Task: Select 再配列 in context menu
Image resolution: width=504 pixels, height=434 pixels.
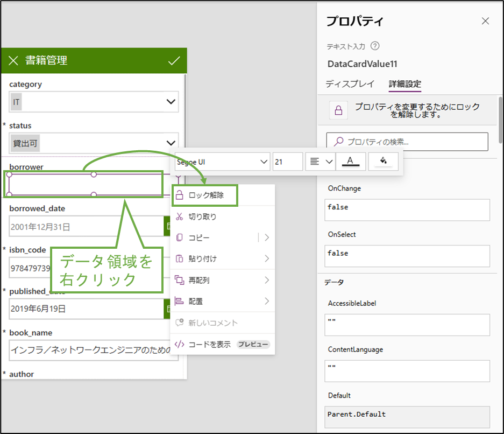Action: click(223, 280)
